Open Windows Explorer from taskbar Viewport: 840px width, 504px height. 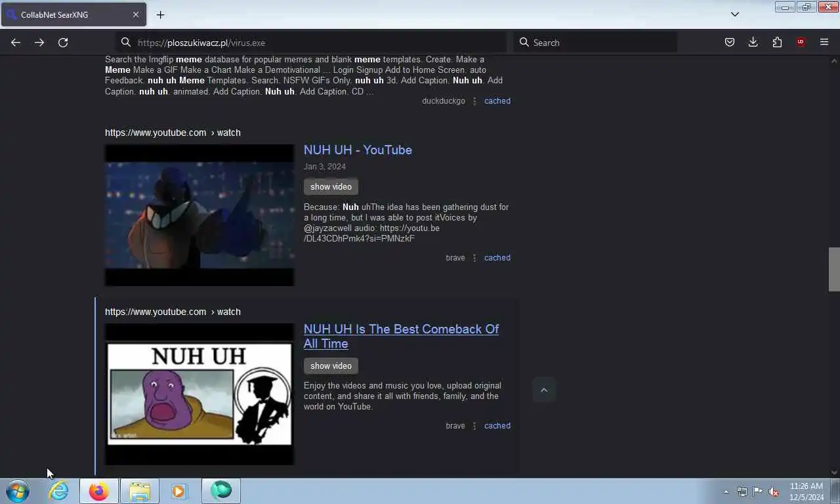pos(140,491)
